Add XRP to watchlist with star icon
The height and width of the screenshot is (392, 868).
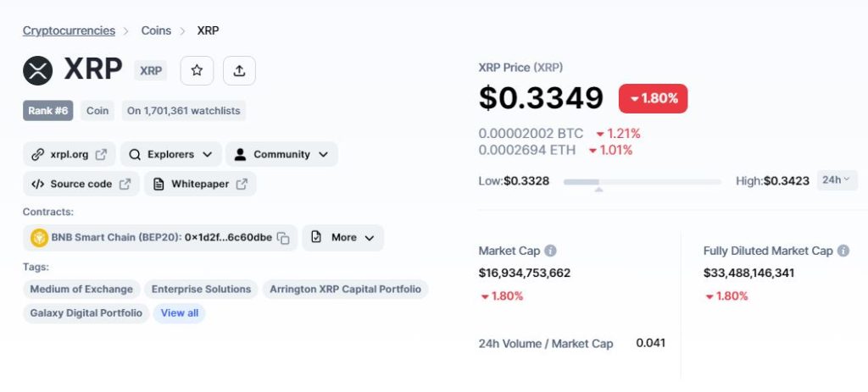[197, 71]
